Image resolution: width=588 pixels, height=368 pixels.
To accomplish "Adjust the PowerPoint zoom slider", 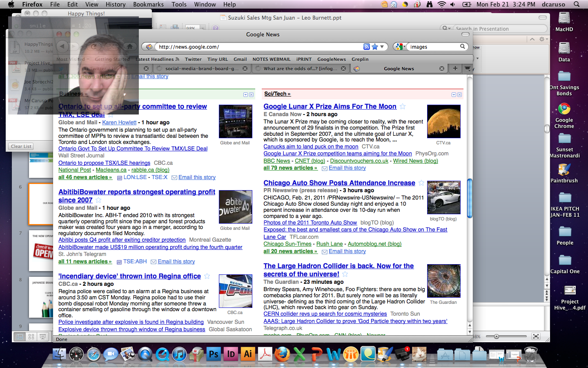I will [x=497, y=337].
